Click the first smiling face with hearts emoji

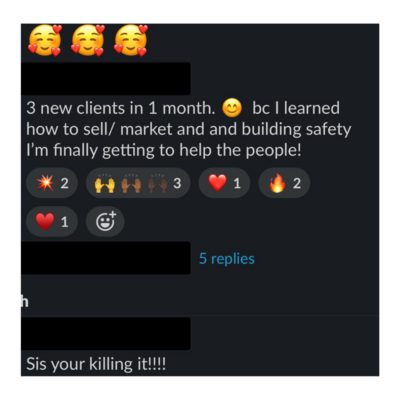[45, 40]
